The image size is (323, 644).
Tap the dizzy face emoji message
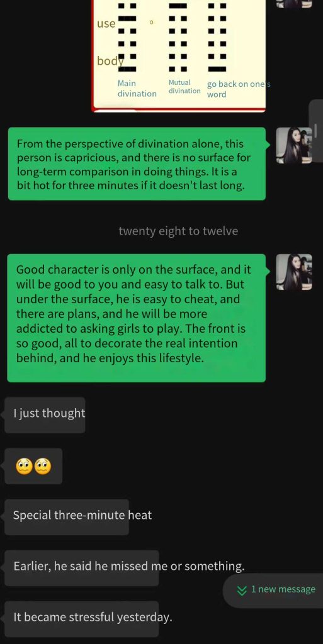33,466
